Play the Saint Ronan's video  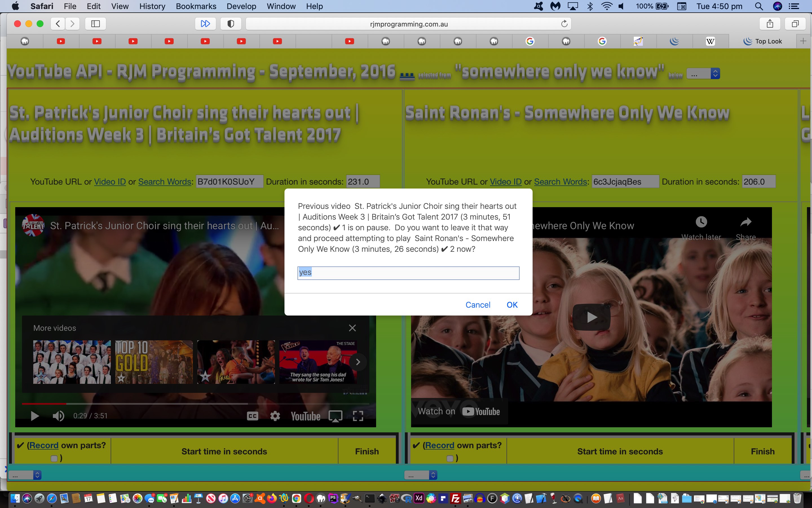pyautogui.click(x=591, y=317)
